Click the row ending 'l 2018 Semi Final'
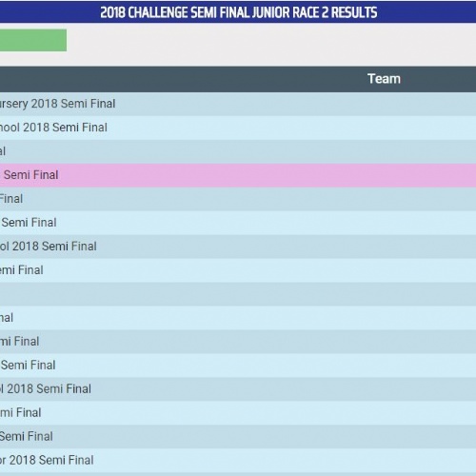 click(x=238, y=389)
